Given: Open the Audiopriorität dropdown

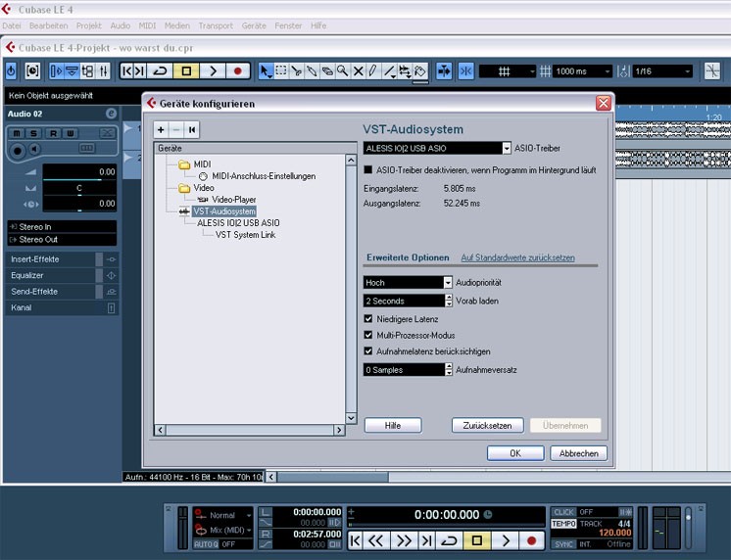Looking at the screenshot, I should [x=408, y=282].
